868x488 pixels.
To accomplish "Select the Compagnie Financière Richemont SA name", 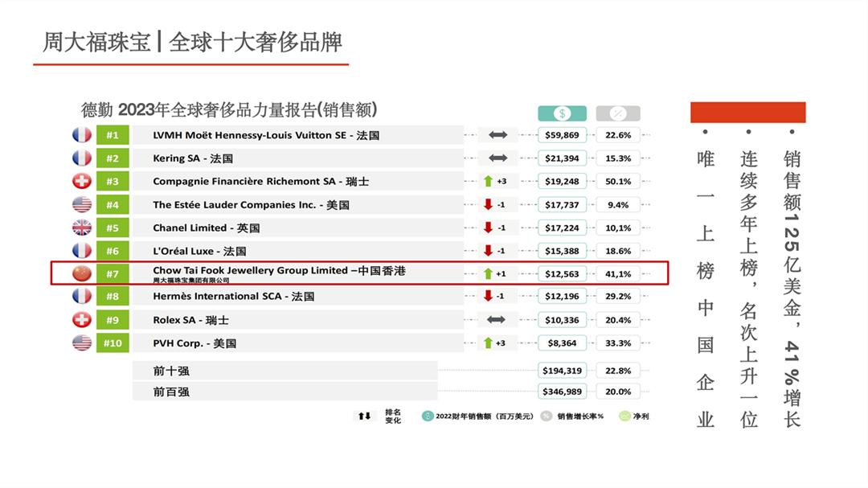I will [260, 181].
